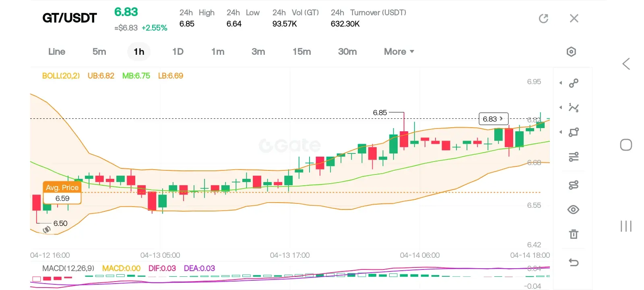Tap the 04-13 17:00 time axis label
644x290 pixels.
pyautogui.click(x=290, y=255)
